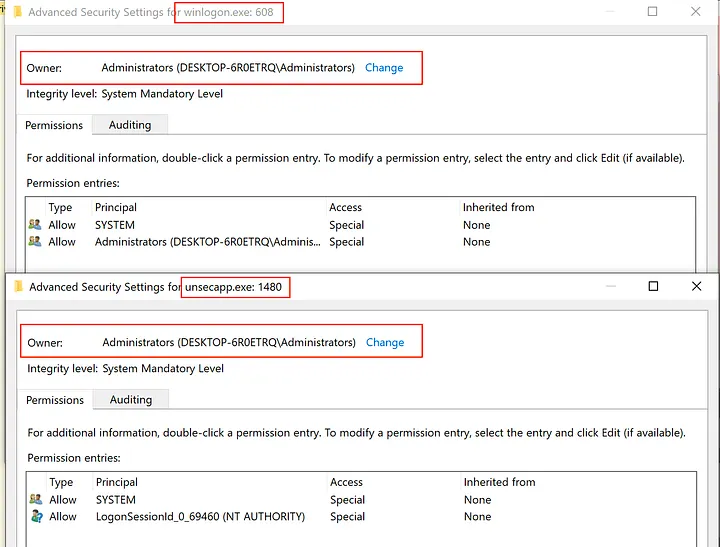This screenshot has height=547, width=720.
Task: Select Permissions tab in winlogon.exe window
Action: coord(54,125)
